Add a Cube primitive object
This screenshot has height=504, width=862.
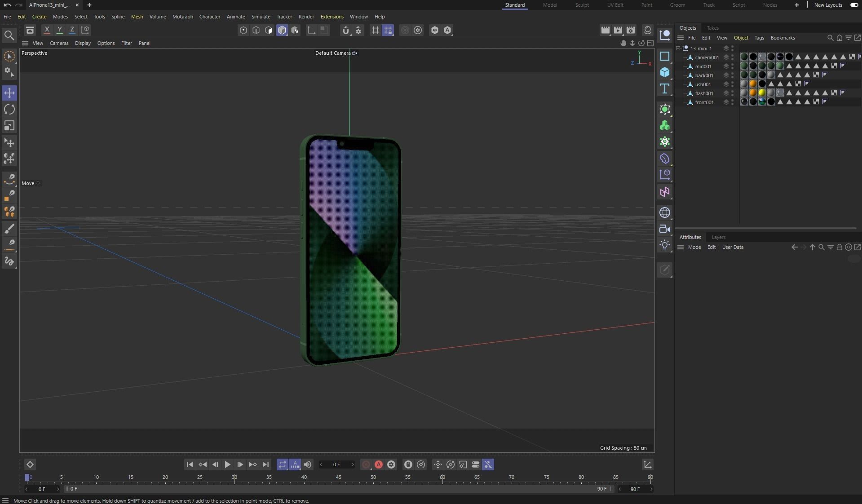point(665,72)
